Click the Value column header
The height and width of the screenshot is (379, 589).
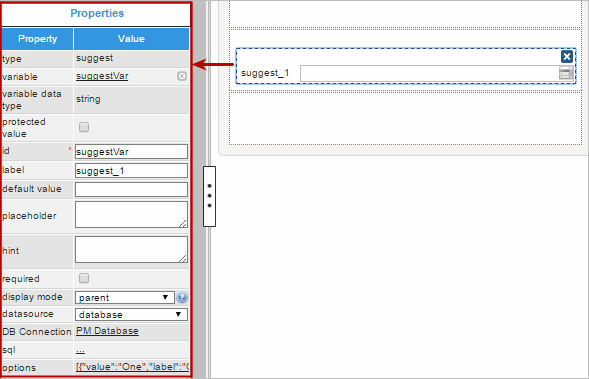click(x=131, y=39)
